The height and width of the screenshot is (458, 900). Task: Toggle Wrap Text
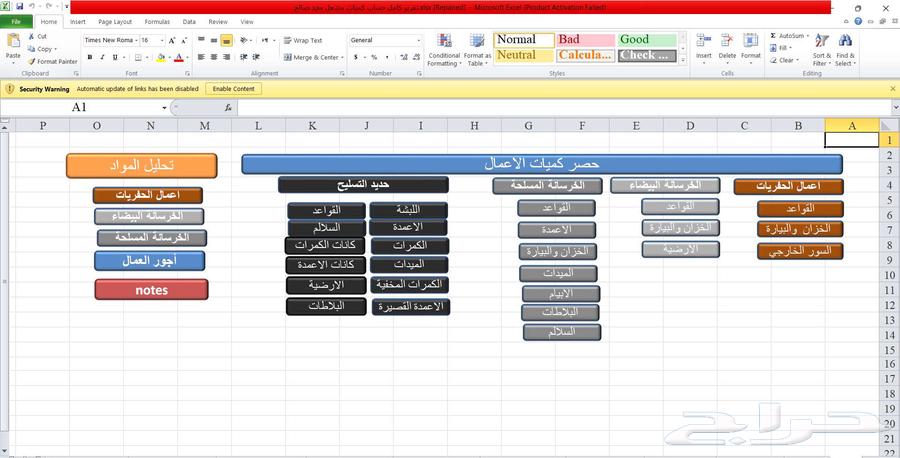[303, 41]
